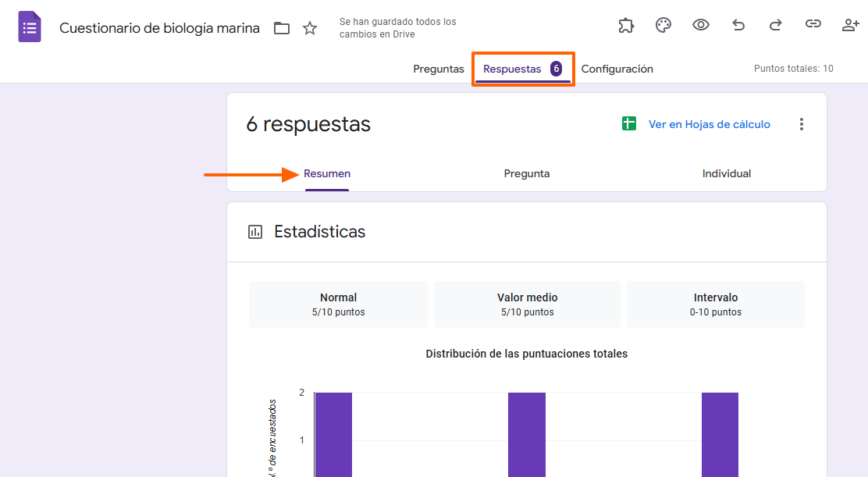The height and width of the screenshot is (477, 868).
Task: Open the Configuración tab
Action: 617,69
